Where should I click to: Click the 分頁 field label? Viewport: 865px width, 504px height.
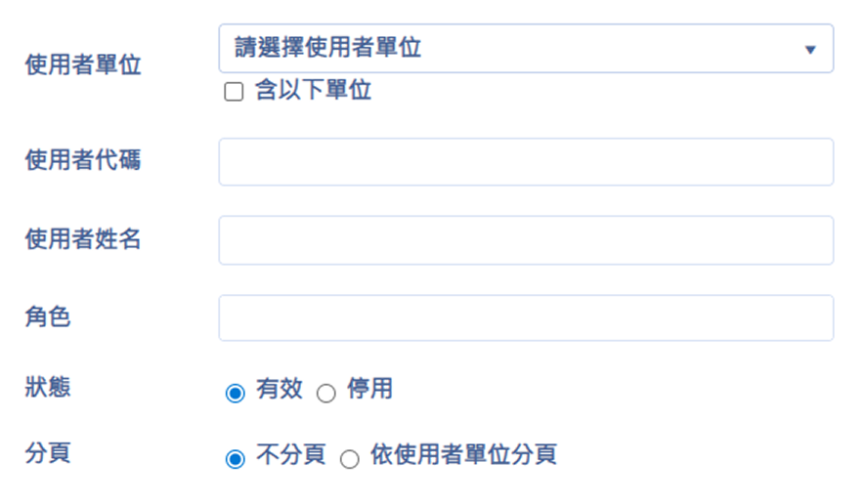pos(48,454)
